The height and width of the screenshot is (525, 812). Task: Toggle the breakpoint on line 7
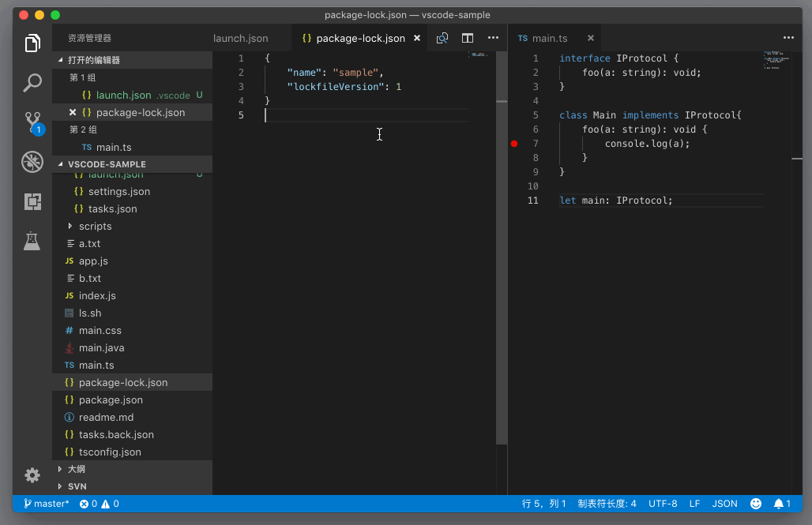(x=514, y=144)
